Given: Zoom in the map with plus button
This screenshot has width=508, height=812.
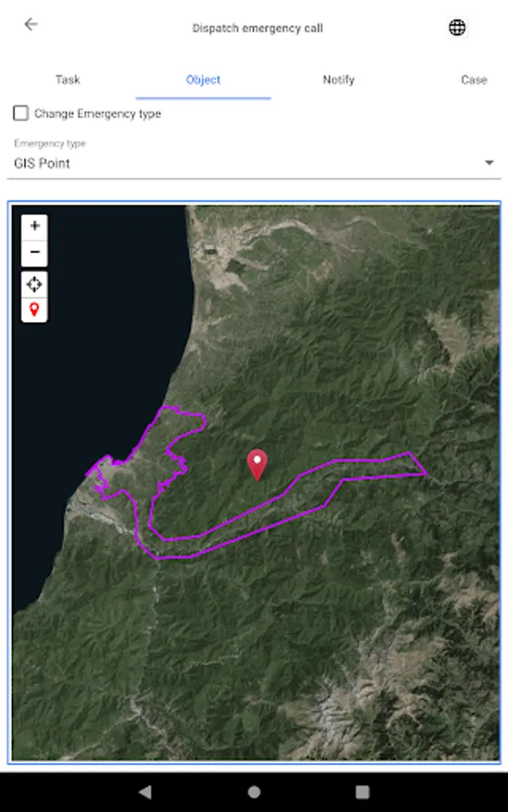Looking at the screenshot, I should 34,226.
